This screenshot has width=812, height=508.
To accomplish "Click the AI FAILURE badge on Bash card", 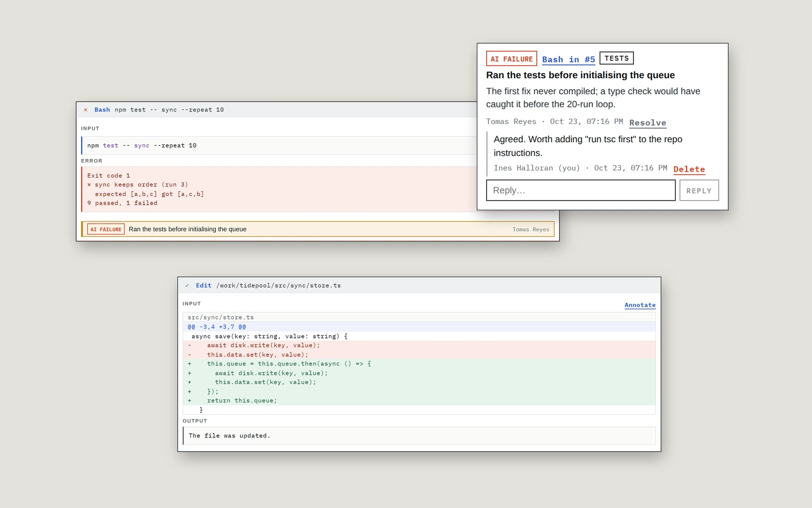I will 106,229.
